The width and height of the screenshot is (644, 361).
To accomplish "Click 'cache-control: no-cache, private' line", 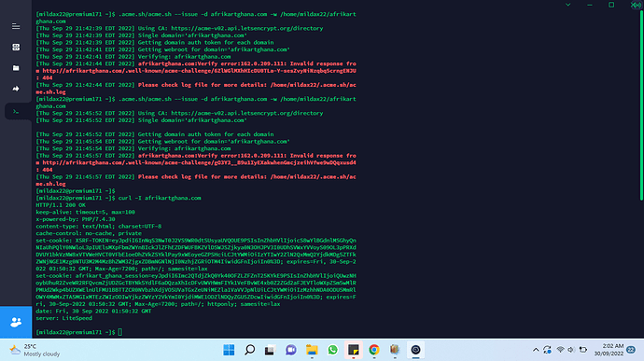I will point(89,233).
